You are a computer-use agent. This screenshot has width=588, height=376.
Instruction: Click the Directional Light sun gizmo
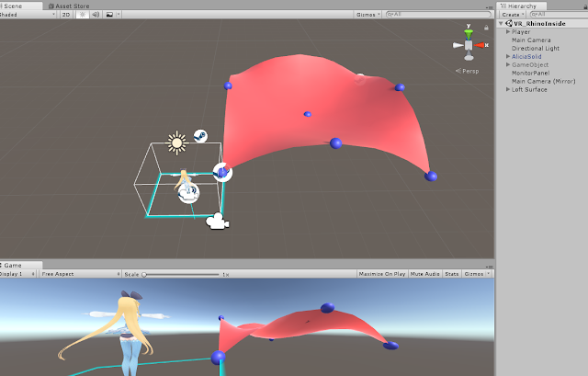(176, 142)
